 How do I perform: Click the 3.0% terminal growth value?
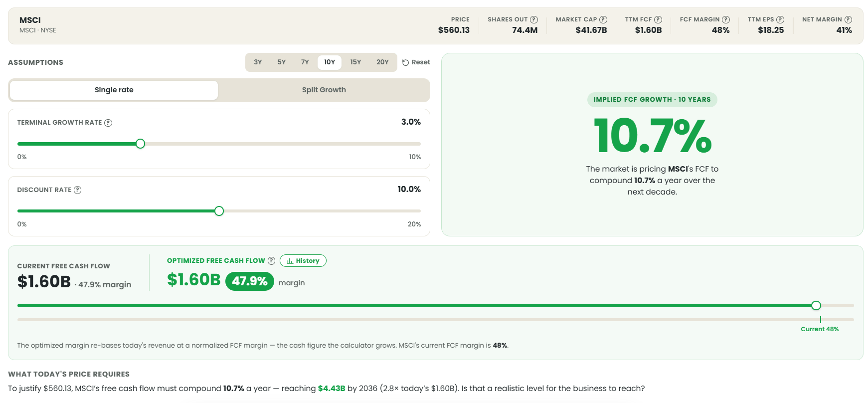[x=411, y=122]
